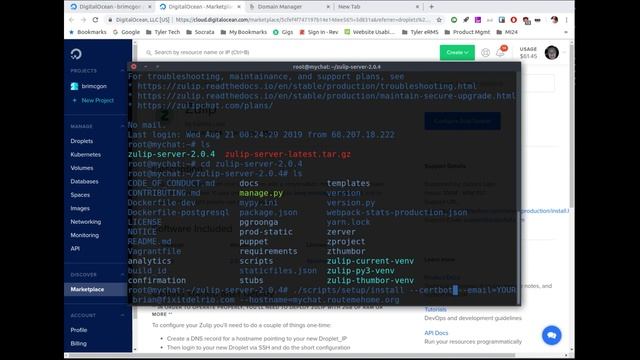Image resolution: width=640 pixels, height=360 pixels.
Task: Open the Bookmarks star bookmark
Action: click(x=88, y=32)
